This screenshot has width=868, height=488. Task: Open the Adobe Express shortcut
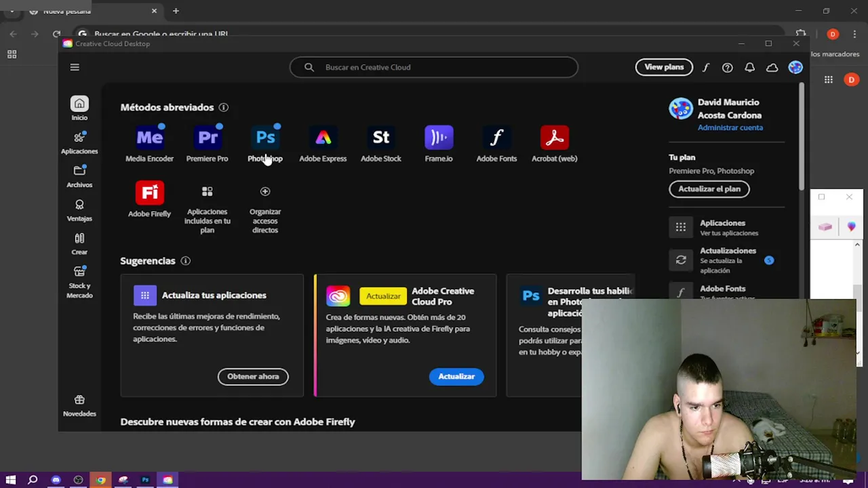(323, 144)
